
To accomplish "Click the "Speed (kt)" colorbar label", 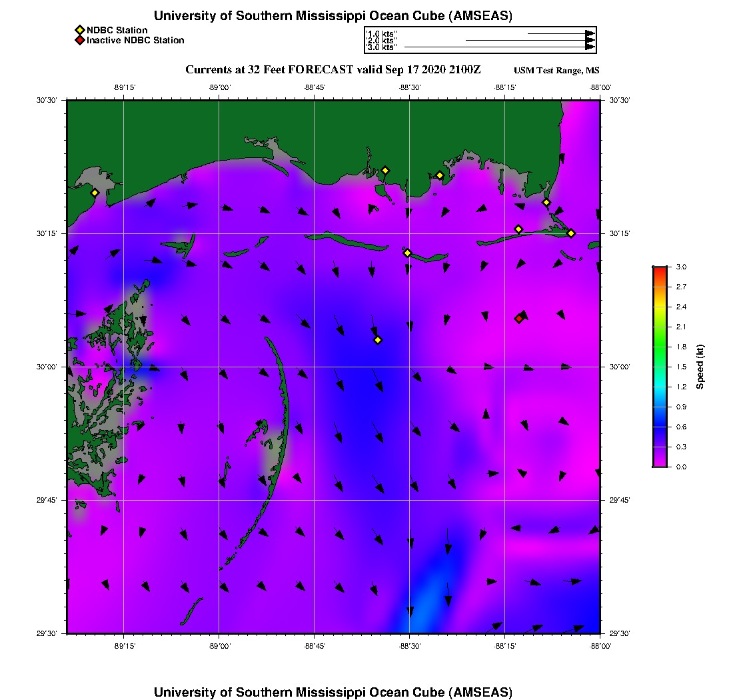I will 700,367.
